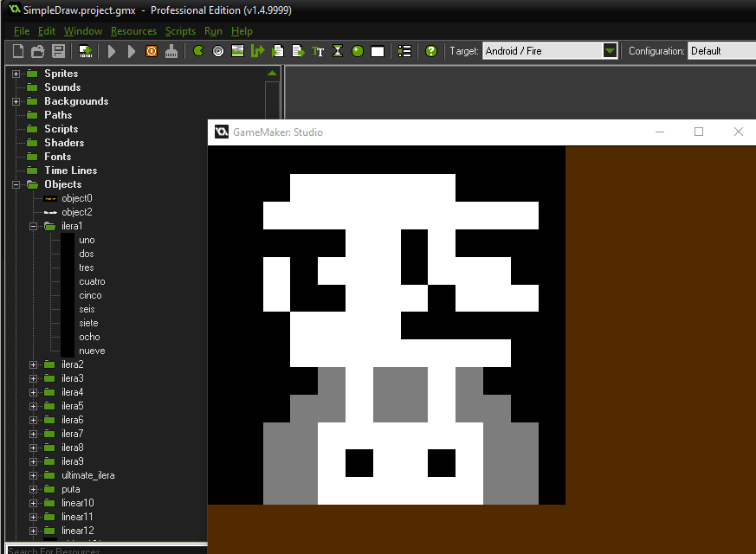756x554 pixels.
Task: Collapse the Objects folder minus sign
Action: (16, 184)
